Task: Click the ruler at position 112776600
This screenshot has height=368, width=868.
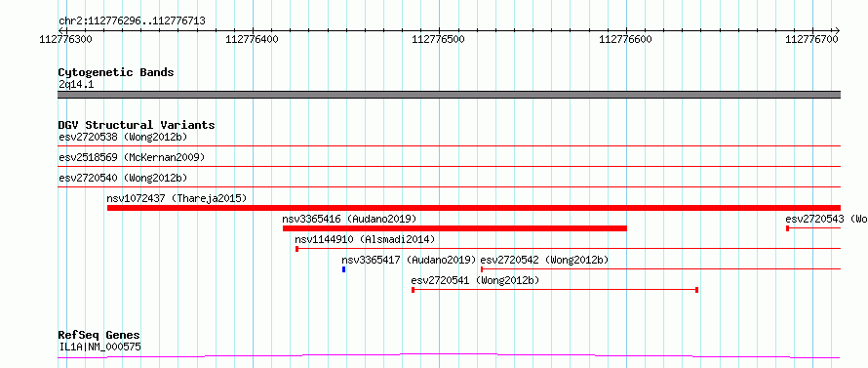Action: (626, 39)
